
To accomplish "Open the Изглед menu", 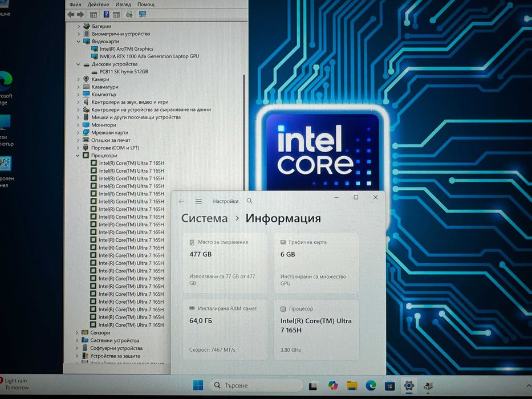I will [x=123, y=5].
